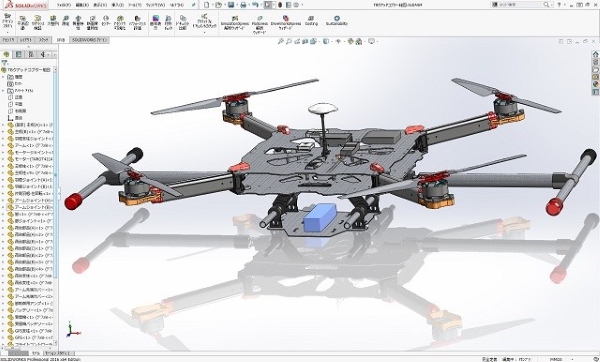Switch to the SOLIDWORKS アドイン tab

pos(90,40)
